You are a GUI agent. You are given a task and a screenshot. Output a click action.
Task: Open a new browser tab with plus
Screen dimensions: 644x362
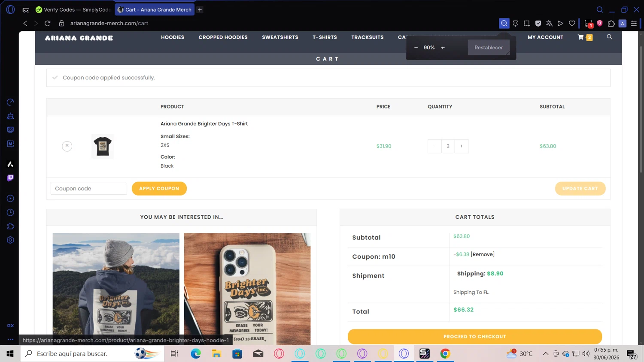tap(200, 9)
